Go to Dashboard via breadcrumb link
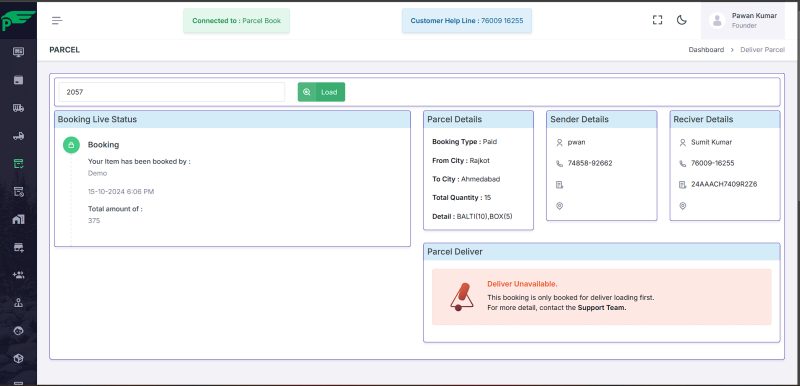The width and height of the screenshot is (800, 386). (x=706, y=50)
